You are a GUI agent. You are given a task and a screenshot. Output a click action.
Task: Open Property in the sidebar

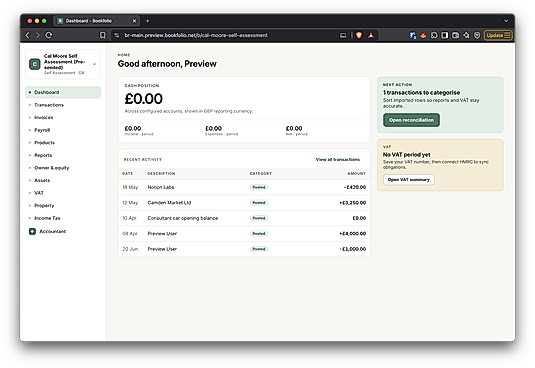click(x=63, y=205)
